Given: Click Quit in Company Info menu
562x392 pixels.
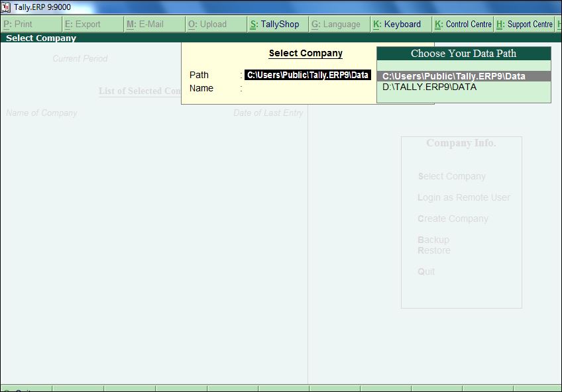Looking at the screenshot, I should point(425,271).
